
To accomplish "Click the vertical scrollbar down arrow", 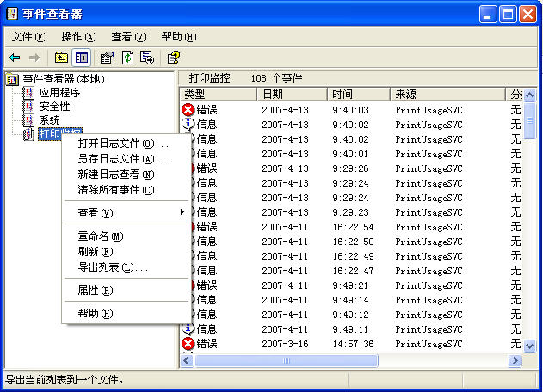I will pyautogui.click(x=529, y=346).
